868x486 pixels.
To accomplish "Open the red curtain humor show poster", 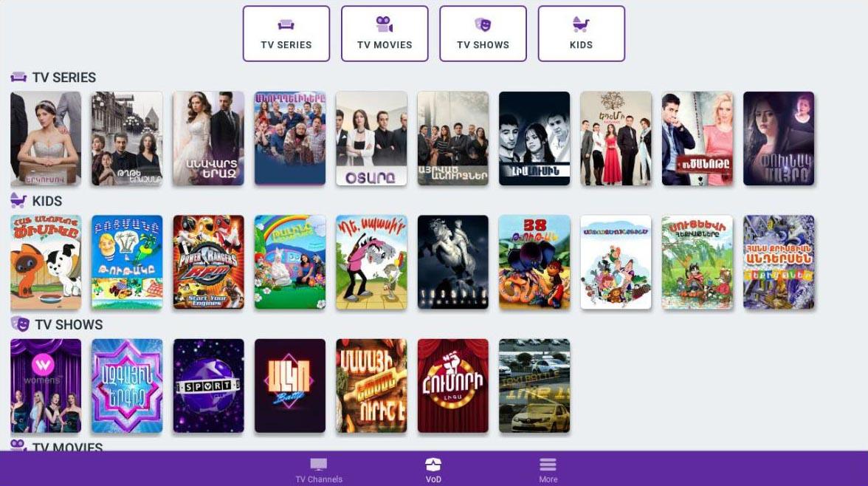I will [453, 386].
